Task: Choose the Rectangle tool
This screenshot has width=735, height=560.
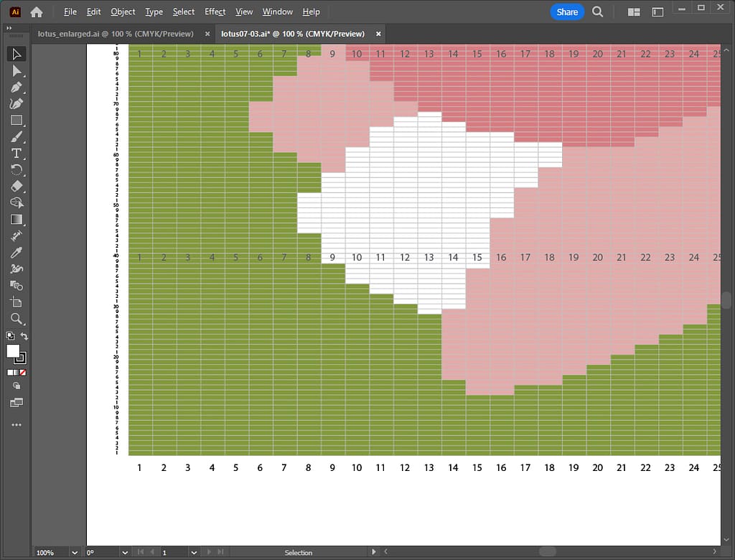Action: click(x=17, y=120)
